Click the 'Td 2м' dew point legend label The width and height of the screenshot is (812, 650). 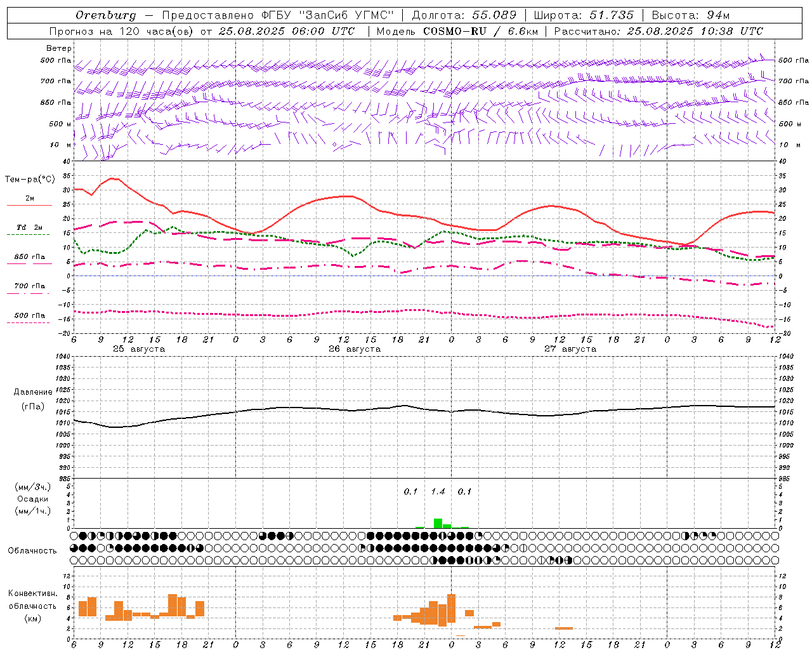pyautogui.click(x=29, y=227)
